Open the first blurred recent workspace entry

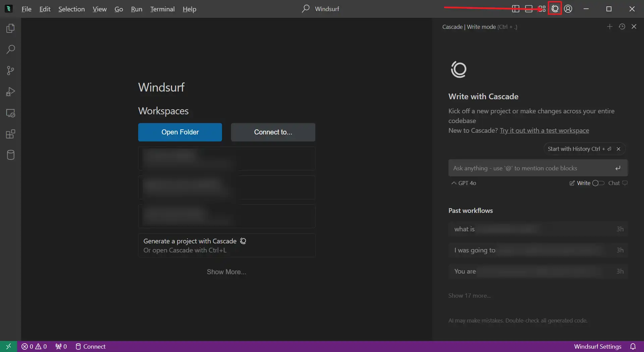point(227,158)
